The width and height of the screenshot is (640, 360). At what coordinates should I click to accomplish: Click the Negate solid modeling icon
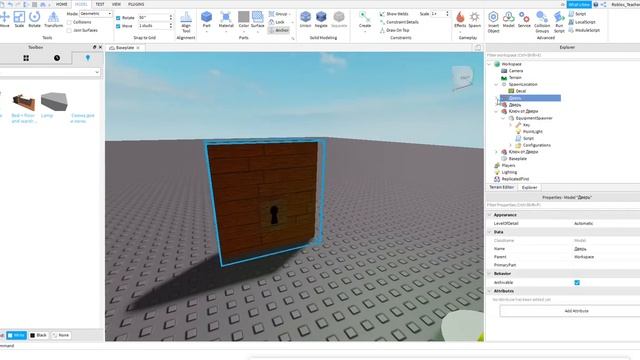pos(321,19)
